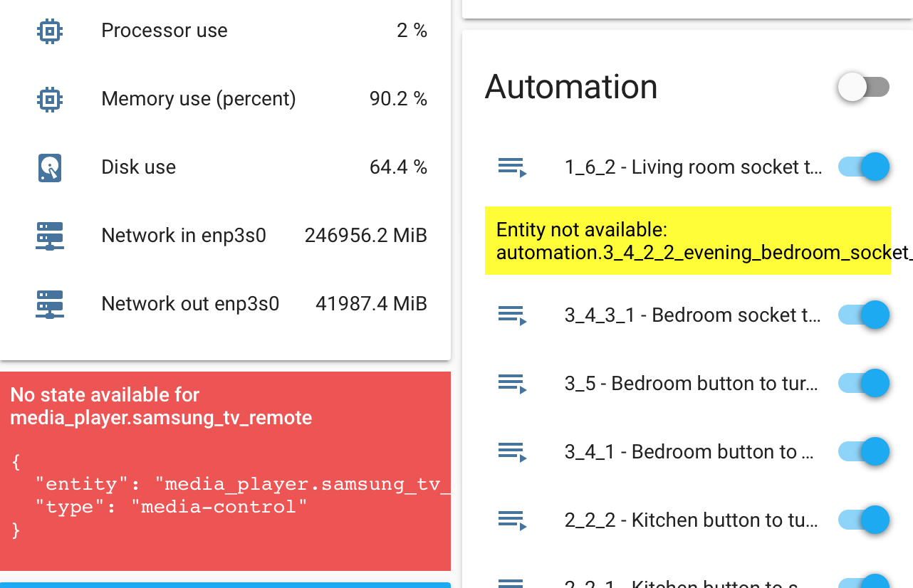The height and width of the screenshot is (588, 913).
Task: Click the automation icon beside 2_2_2 Kitchen button
Action: [512, 520]
